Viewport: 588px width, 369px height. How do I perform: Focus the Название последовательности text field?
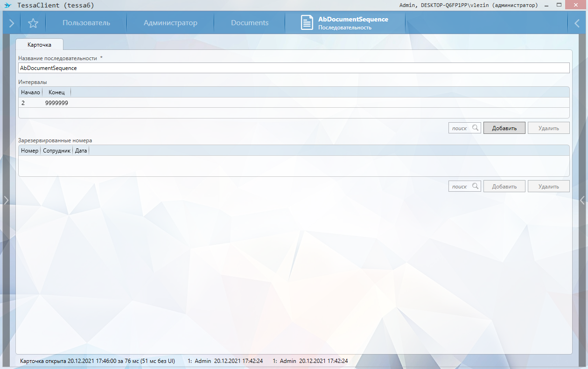[294, 68]
